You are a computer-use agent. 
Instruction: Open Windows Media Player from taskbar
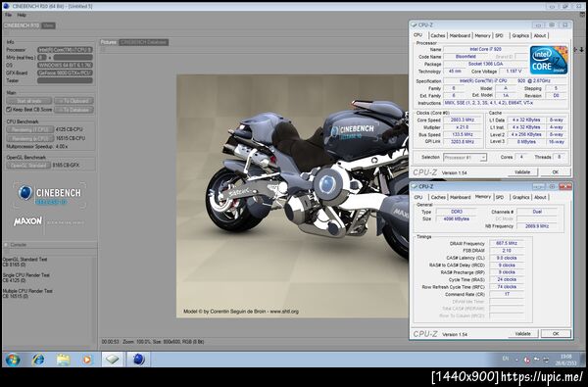87,360
